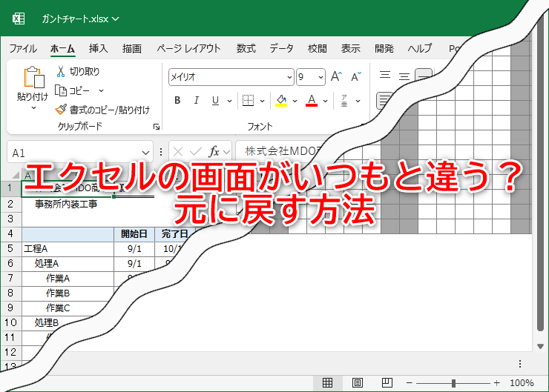Screen dimensions: 549x392
Task: Select row header 5
Action: point(10,249)
